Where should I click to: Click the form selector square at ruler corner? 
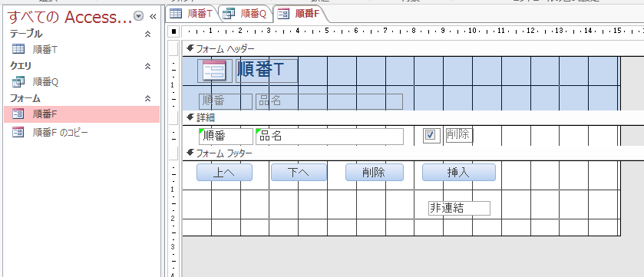click(173, 31)
